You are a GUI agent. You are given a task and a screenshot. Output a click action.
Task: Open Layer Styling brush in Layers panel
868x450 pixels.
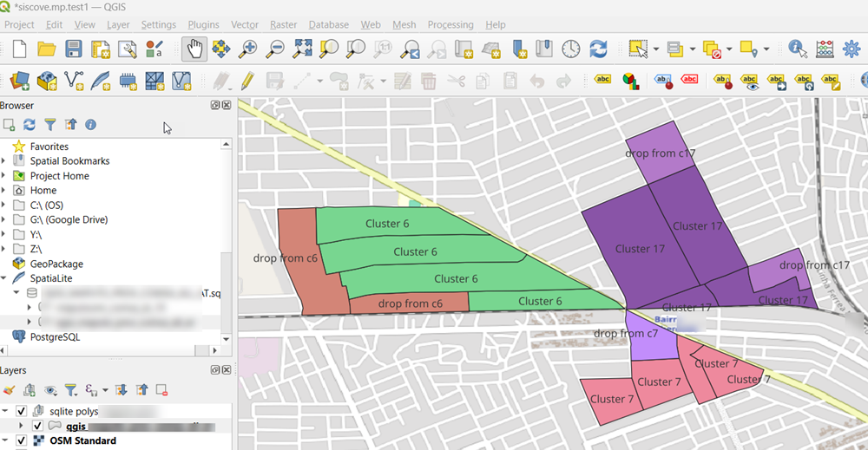tap(9, 390)
